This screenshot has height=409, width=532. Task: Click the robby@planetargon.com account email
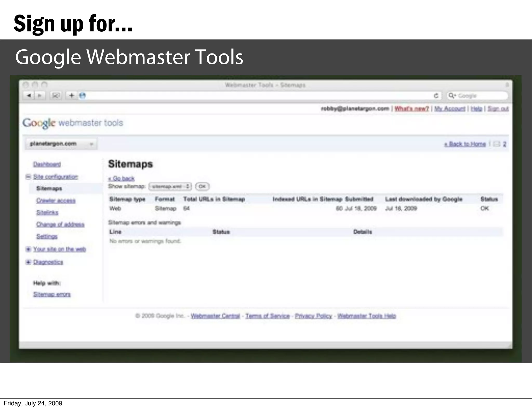click(355, 108)
